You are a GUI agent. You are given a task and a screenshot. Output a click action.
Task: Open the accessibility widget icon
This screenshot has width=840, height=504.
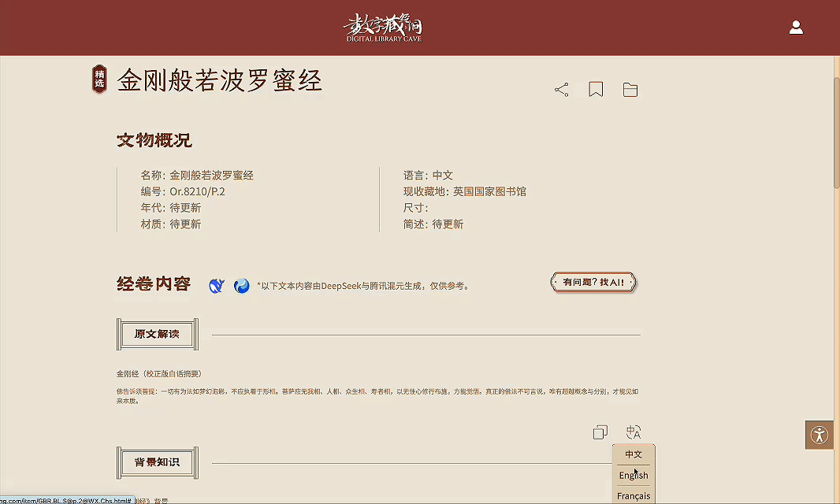tap(819, 435)
